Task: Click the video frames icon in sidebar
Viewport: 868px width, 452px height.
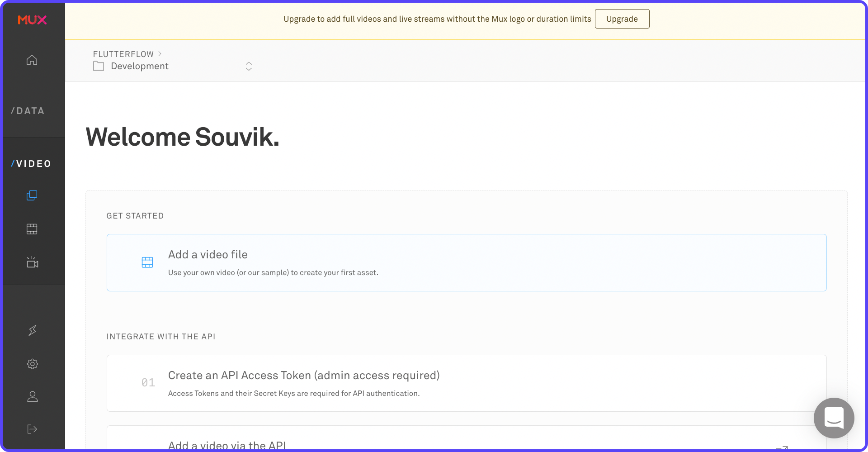Action: pyautogui.click(x=32, y=229)
